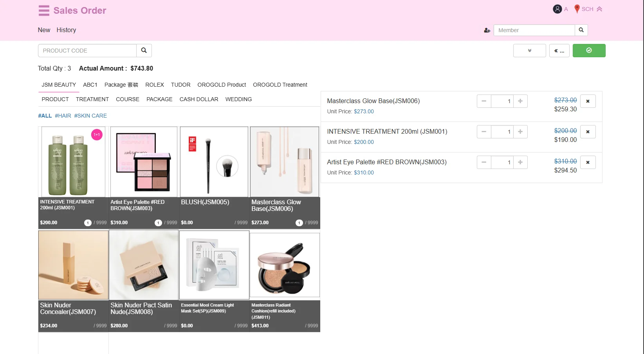Click Unit Price $273.00 link

[x=364, y=111]
